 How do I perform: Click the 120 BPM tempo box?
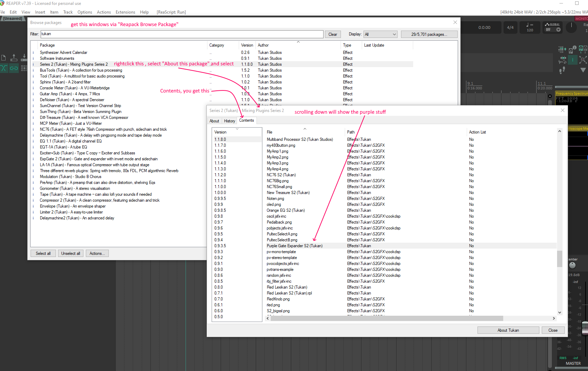click(530, 27)
